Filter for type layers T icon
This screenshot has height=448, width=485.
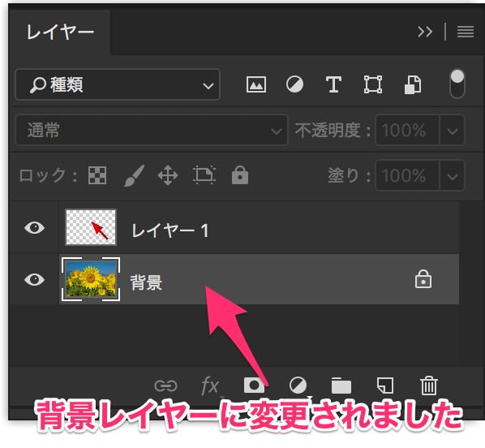333,84
